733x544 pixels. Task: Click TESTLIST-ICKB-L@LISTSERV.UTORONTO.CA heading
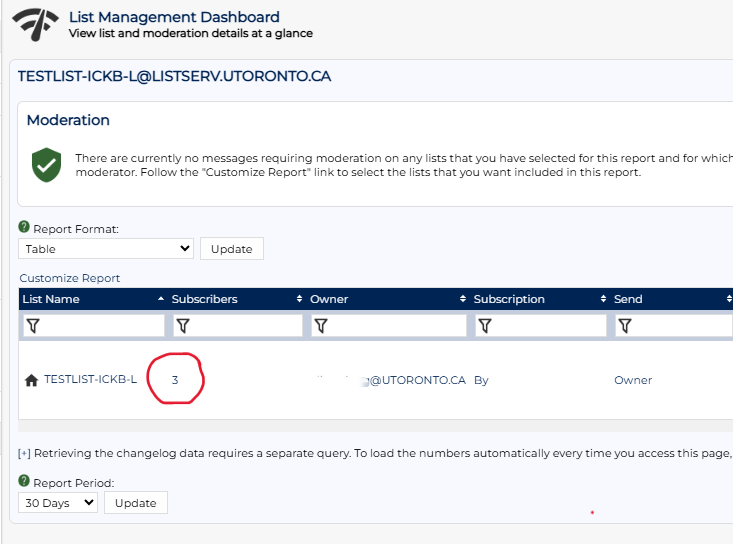click(x=174, y=76)
